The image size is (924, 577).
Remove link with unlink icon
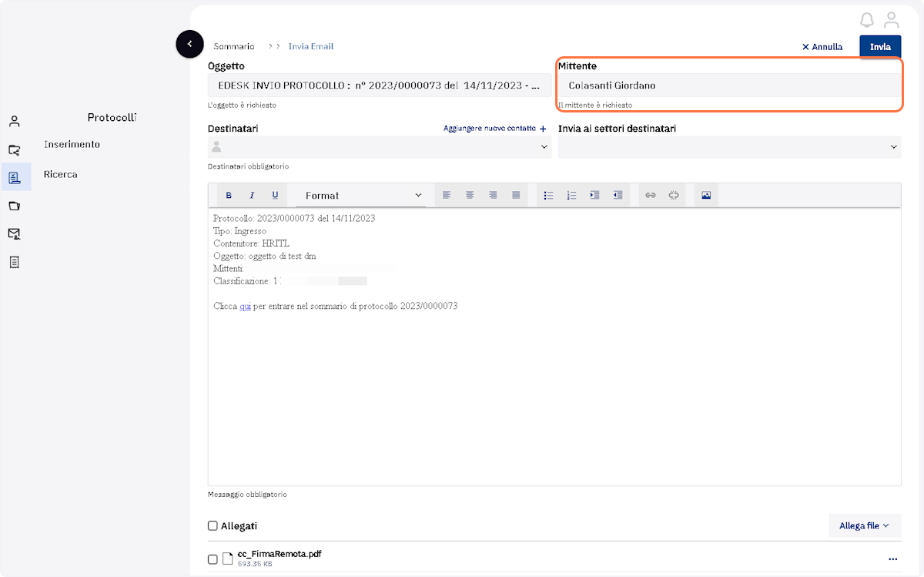[x=674, y=196]
